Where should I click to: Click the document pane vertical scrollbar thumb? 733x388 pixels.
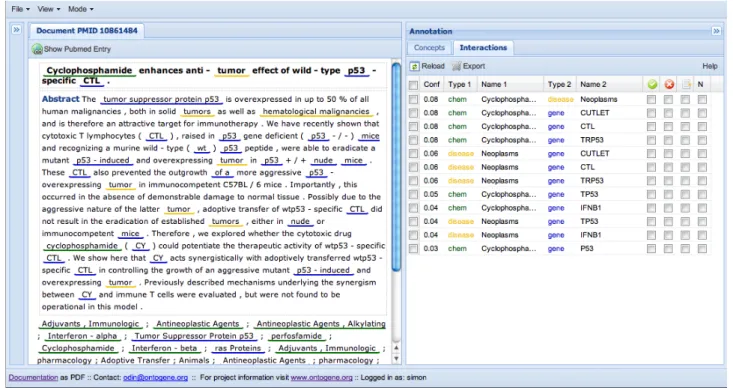(x=396, y=167)
